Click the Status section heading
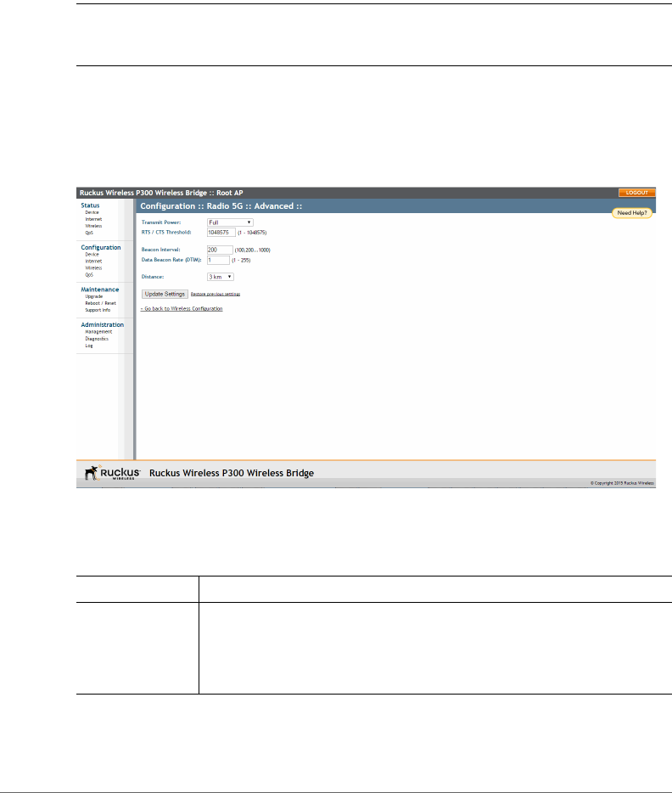The image size is (672, 793). pyautogui.click(x=90, y=205)
